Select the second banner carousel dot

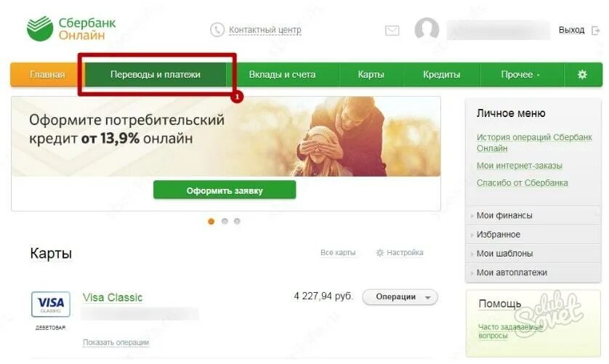tap(225, 221)
